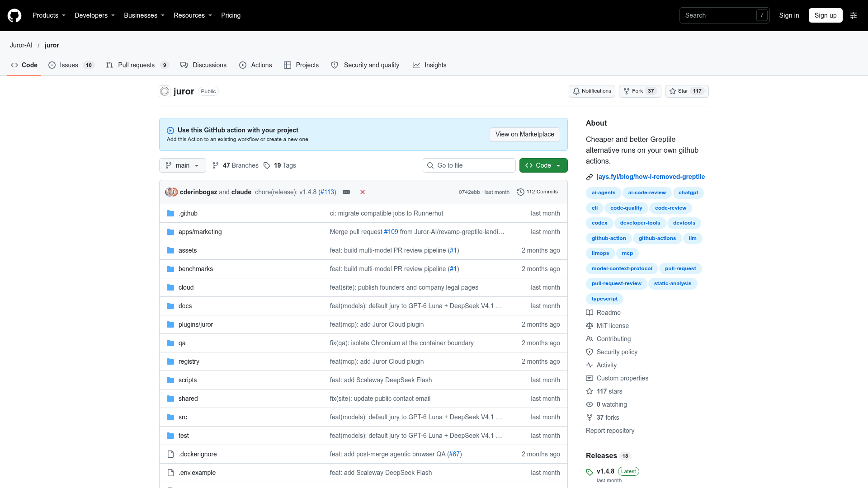Click the failed checks red X icon

point(363,192)
